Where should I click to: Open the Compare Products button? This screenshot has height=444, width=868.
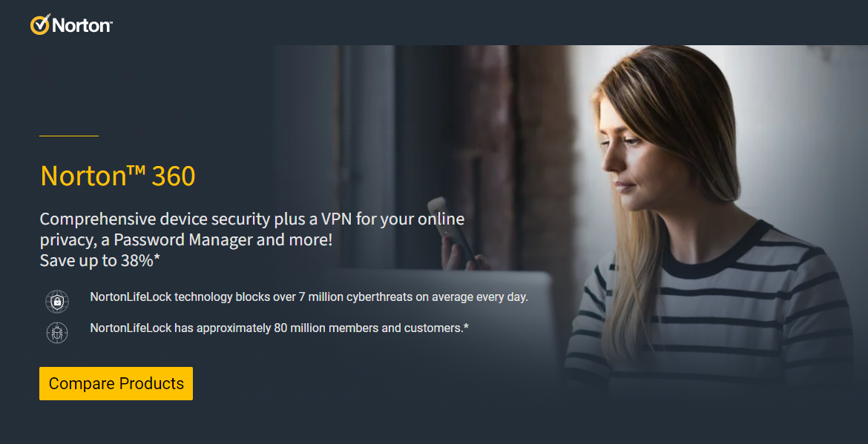(116, 383)
